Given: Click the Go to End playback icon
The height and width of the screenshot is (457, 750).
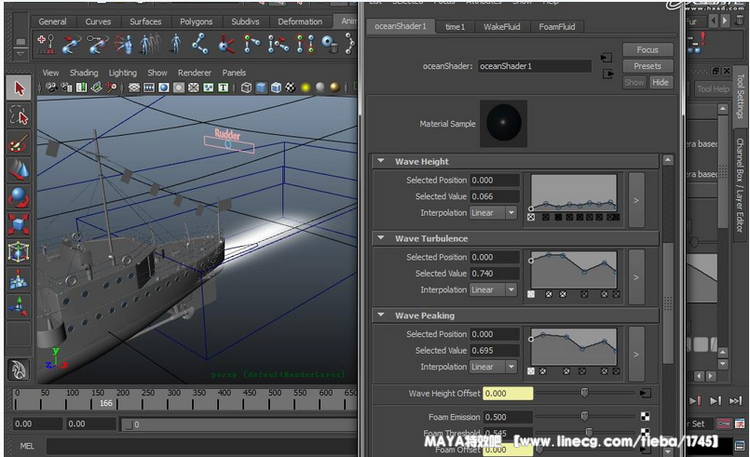Looking at the screenshot, I should pos(734,401).
